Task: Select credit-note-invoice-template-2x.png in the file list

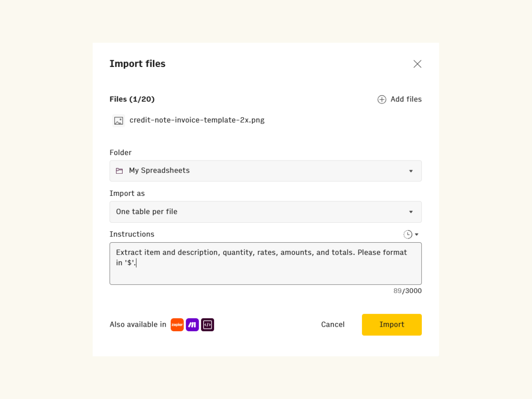Action: pos(197,120)
